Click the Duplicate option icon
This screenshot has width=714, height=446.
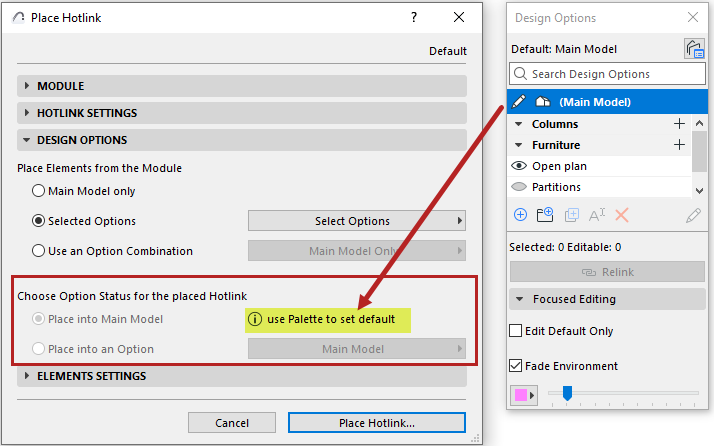pyautogui.click(x=571, y=215)
